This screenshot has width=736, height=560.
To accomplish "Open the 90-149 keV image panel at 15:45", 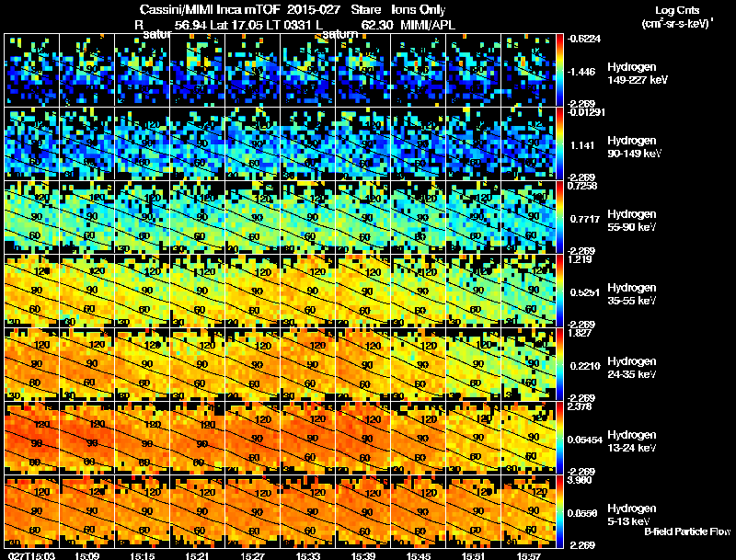I will pyautogui.click(x=419, y=143).
